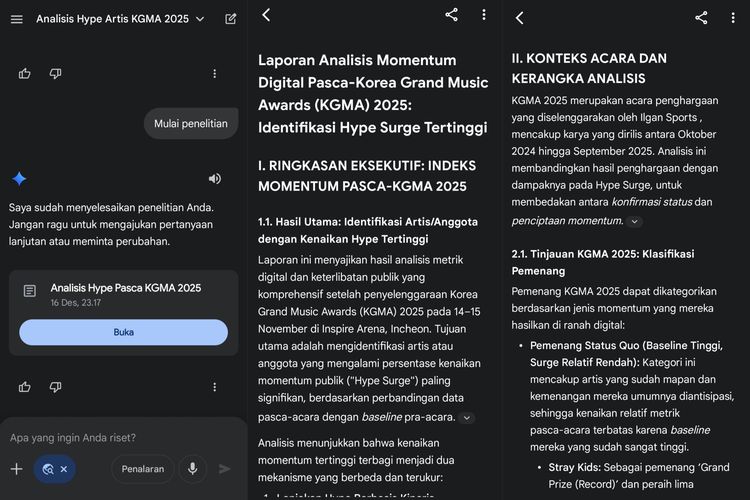The height and width of the screenshot is (500, 750).
Task: Focus the Apa yang ingin Anda riset input field
Action: click(73, 438)
